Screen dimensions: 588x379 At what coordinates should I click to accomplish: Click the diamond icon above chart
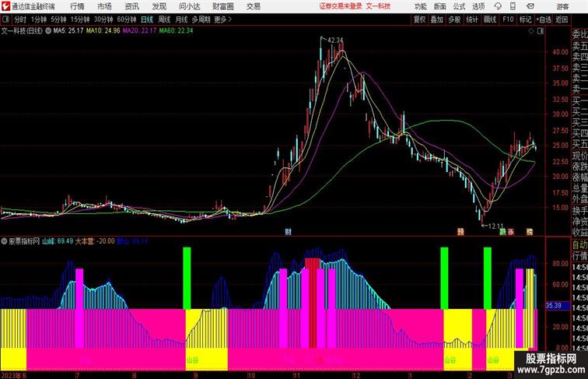[x=531, y=31]
